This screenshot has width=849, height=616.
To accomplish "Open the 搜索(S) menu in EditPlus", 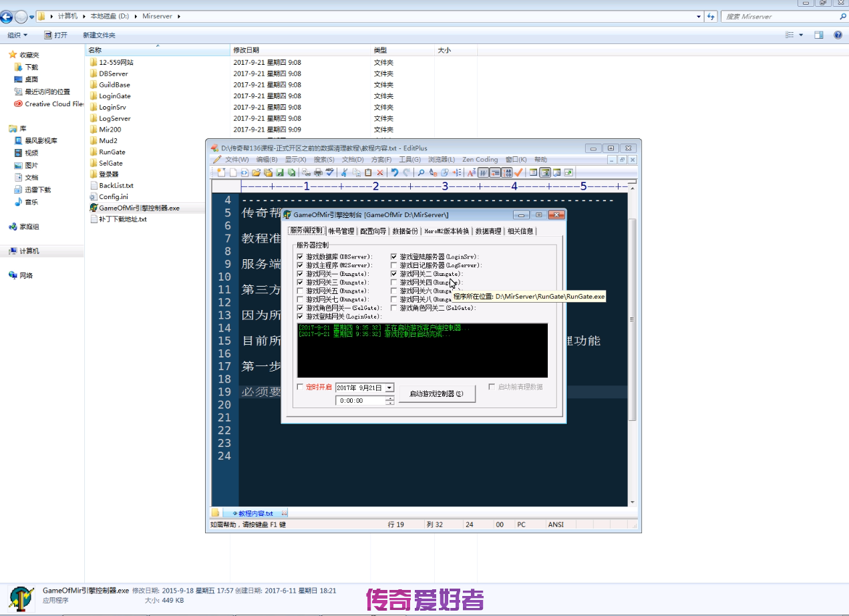I will coord(324,160).
